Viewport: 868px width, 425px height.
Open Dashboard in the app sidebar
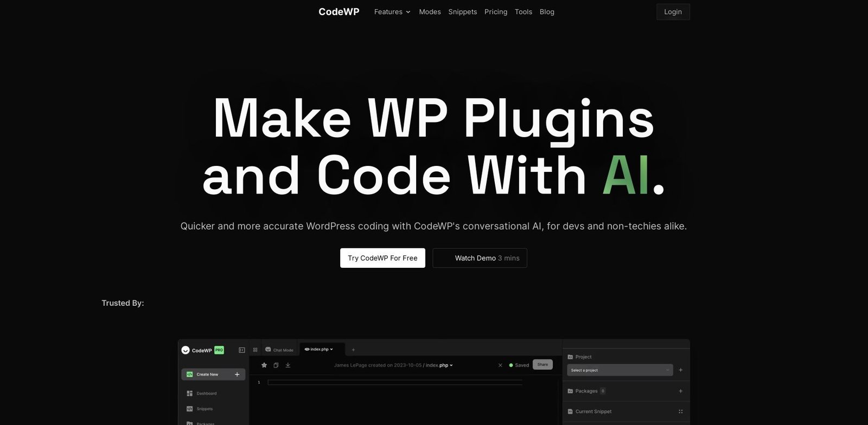[x=206, y=394]
